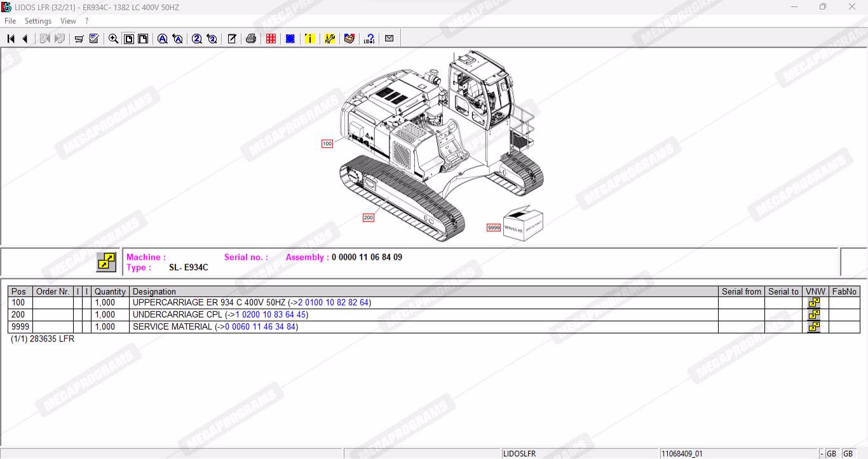Image resolution: width=868 pixels, height=459 pixels.
Task: Click the shopping cart icon
Action: coord(79,39)
